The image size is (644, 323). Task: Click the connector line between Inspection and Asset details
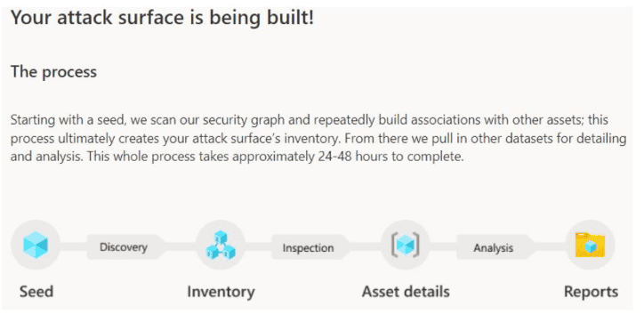[x=366, y=246]
